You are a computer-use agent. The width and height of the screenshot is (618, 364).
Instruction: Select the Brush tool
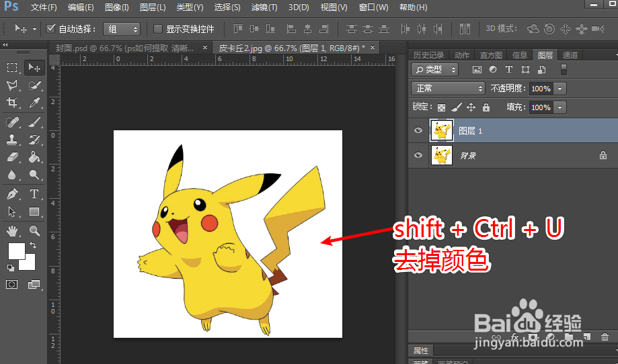(34, 122)
